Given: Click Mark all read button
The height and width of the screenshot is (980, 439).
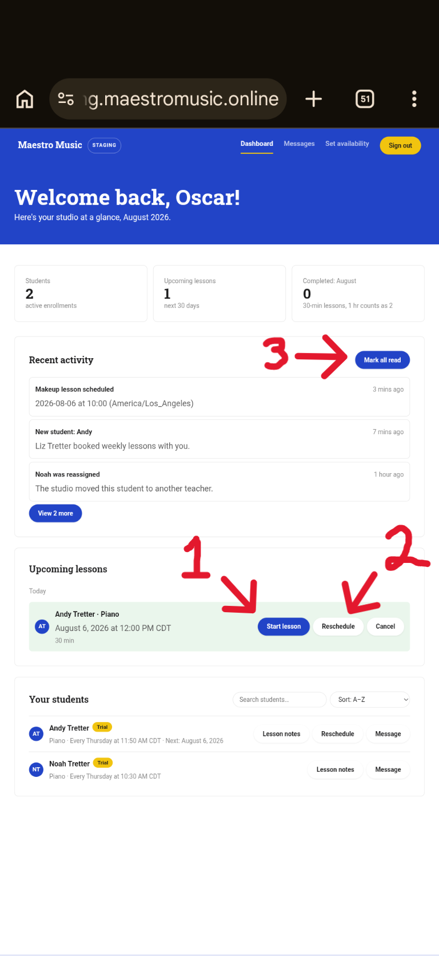Looking at the screenshot, I should coord(382,360).
